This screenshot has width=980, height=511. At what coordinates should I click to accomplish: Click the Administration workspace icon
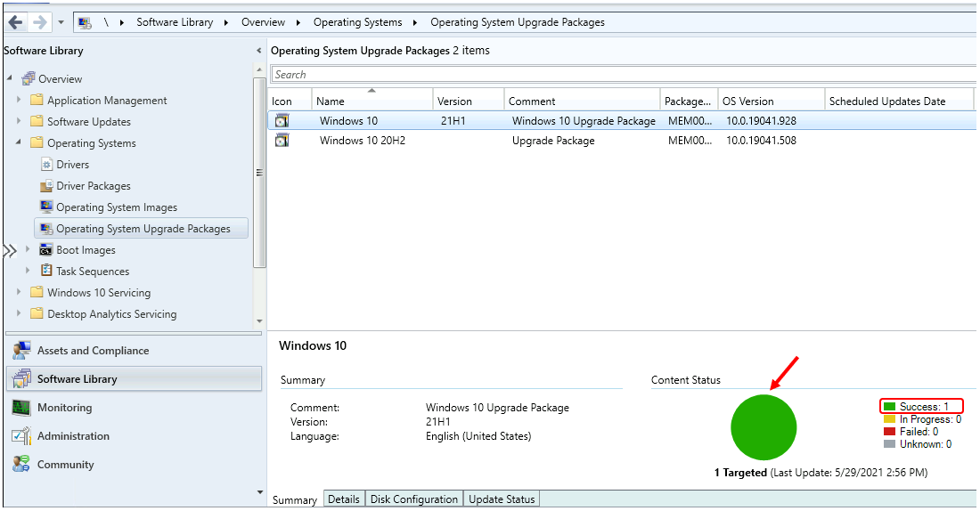click(22, 436)
